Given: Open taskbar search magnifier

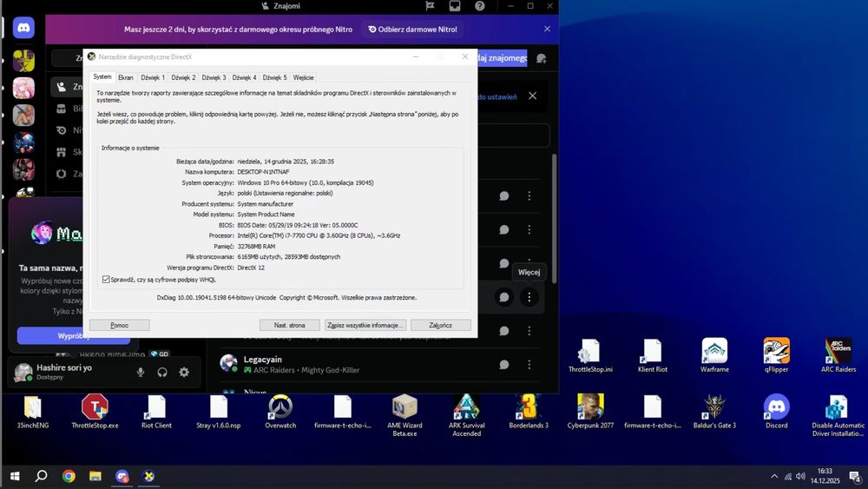Looking at the screenshot, I should click(42, 476).
